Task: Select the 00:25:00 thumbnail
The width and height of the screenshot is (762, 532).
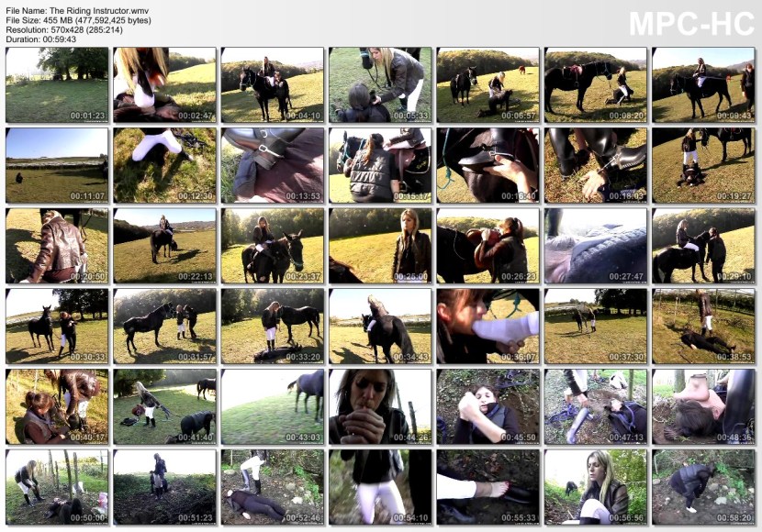Action: pos(380,246)
